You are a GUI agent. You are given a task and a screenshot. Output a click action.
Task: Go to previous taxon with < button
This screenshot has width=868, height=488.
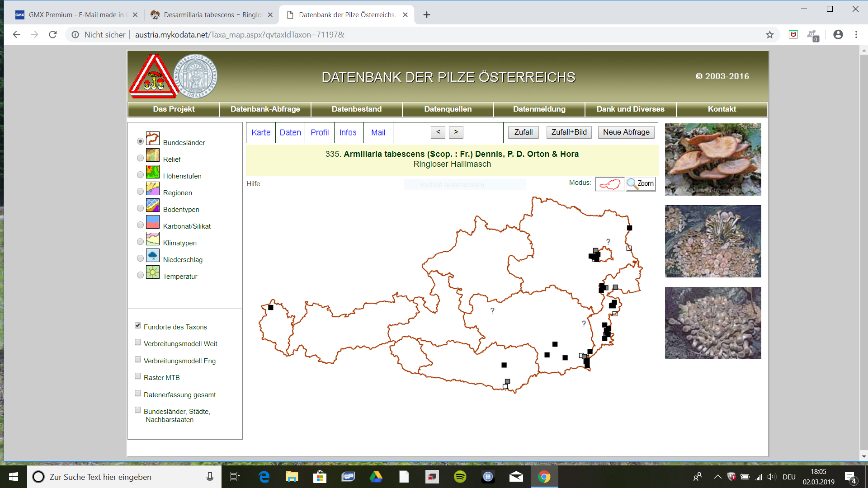(x=438, y=132)
